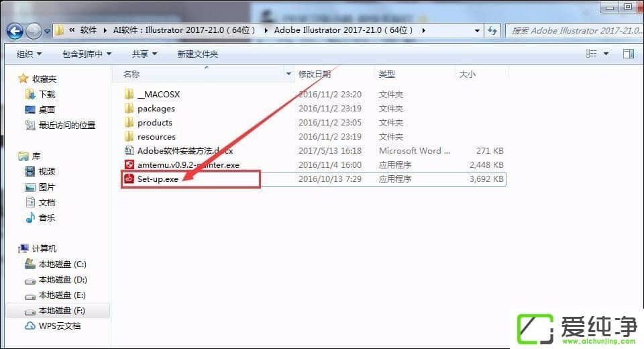Focus the search Adobe Illustrator field

(574, 30)
